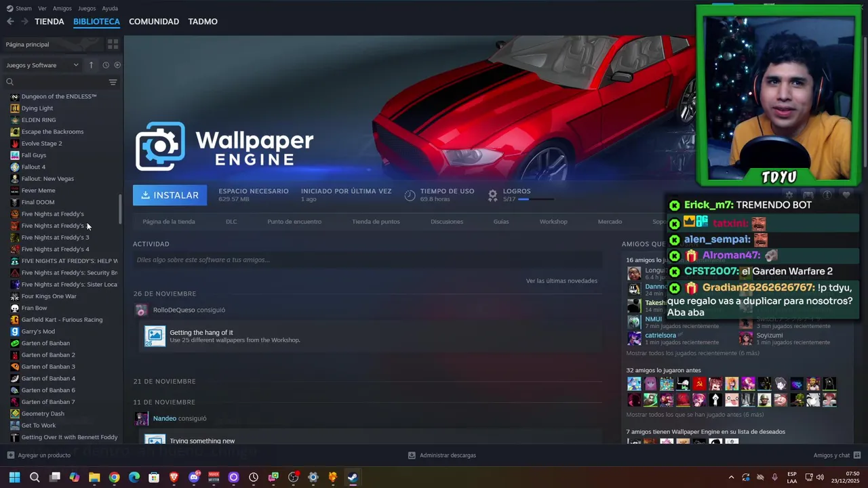Type-in field: Diles algo sobre este software
Viewport: 868px width, 488px height.
point(367,260)
